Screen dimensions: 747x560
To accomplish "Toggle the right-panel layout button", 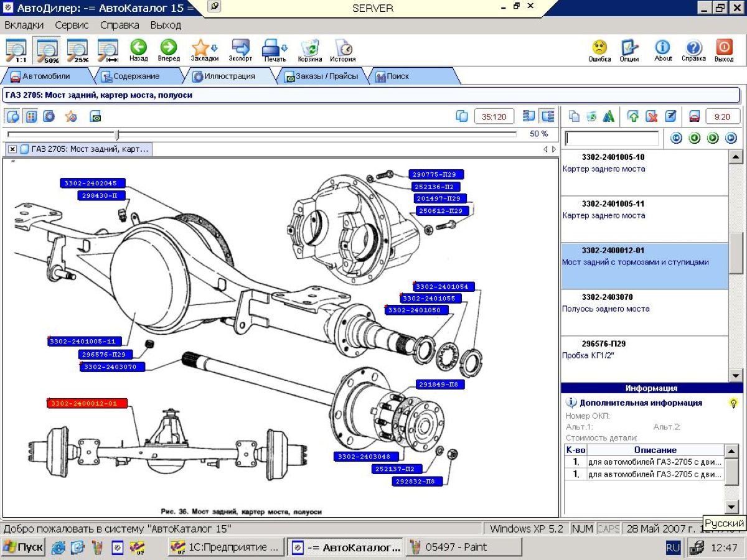I will click(547, 116).
